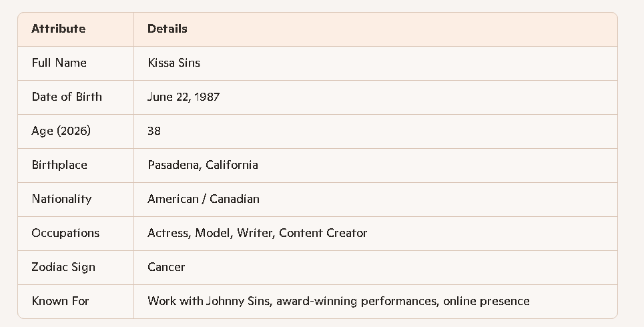Click the age value '38'
Screen dimensions: 644x327
click(154, 131)
